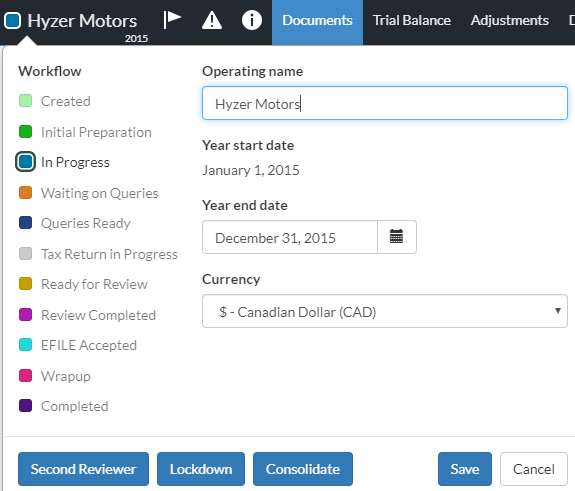Click the flag icon in the header
This screenshot has height=491, width=575.
coord(172,20)
